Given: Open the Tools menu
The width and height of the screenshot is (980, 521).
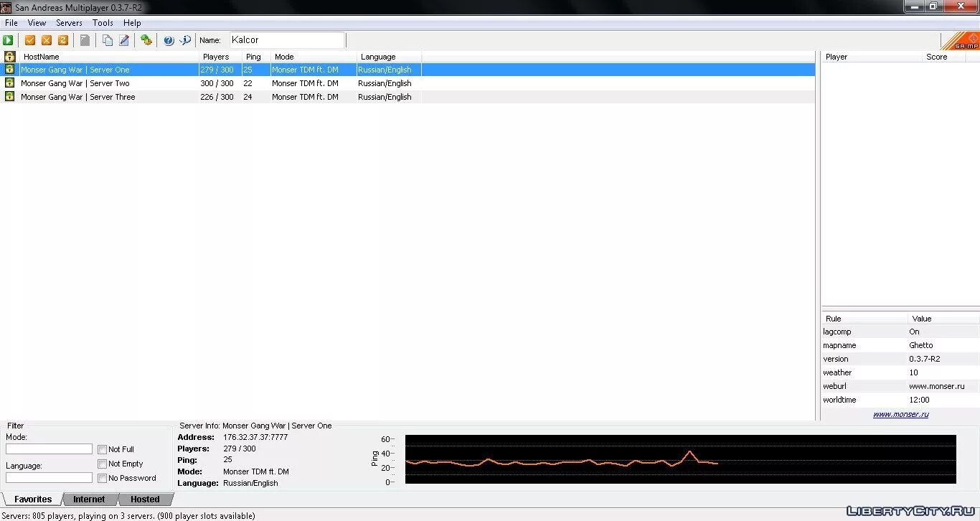Looking at the screenshot, I should 103,23.
